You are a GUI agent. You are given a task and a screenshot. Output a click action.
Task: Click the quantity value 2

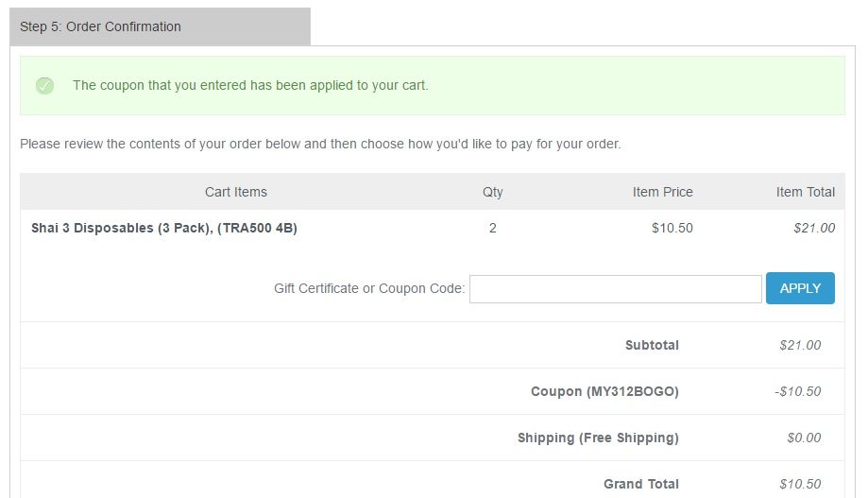click(x=493, y=228)
